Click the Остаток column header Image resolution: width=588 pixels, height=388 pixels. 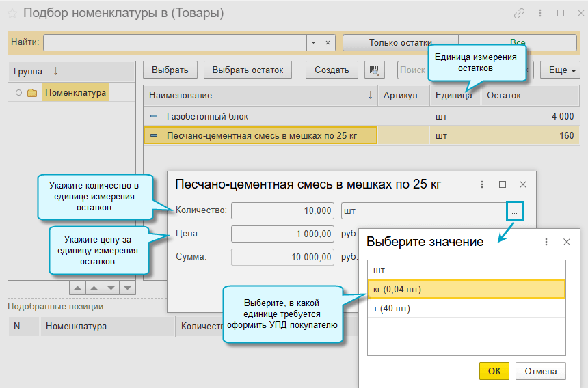531,96
